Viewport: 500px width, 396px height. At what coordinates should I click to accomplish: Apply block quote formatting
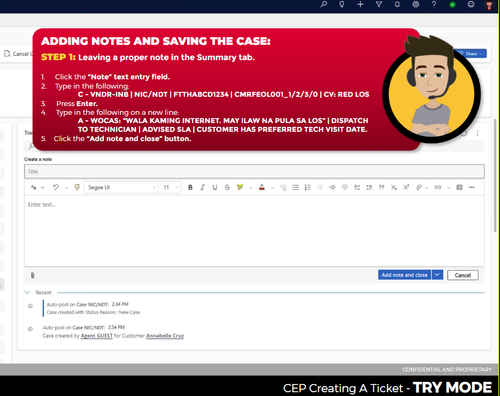click(x=381, y=187)
